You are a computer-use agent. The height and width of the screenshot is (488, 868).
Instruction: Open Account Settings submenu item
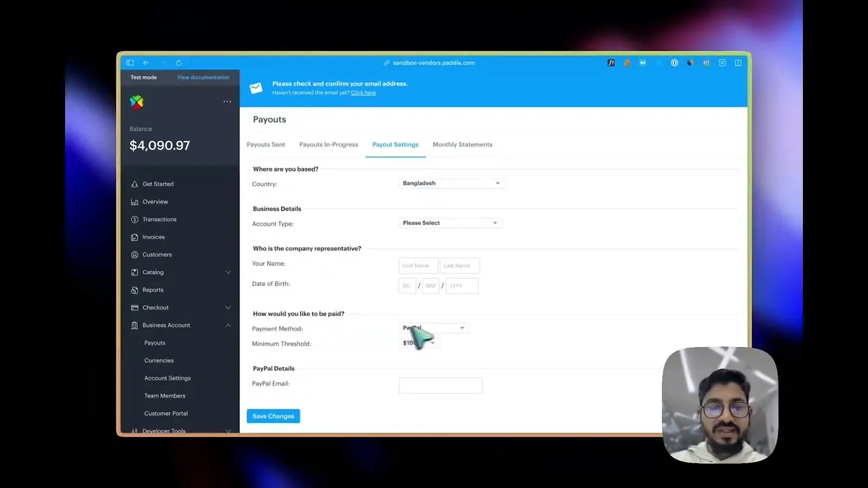pos(167,378)
